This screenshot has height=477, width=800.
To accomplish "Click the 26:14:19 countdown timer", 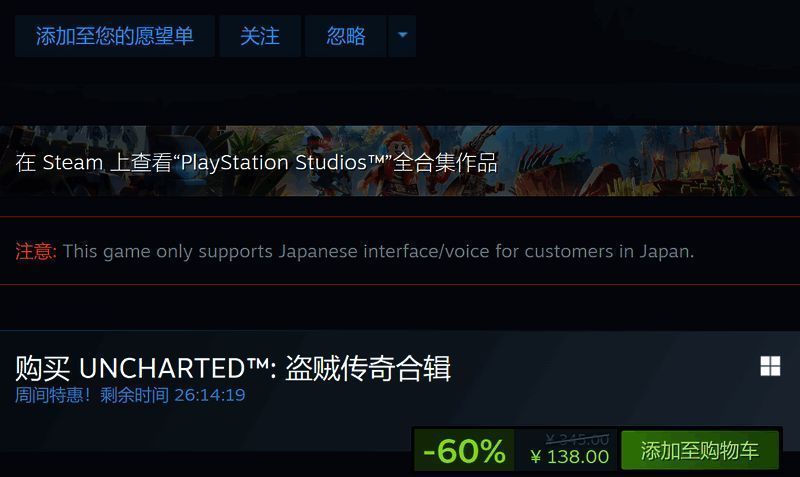I will click(x=210, y=395).
